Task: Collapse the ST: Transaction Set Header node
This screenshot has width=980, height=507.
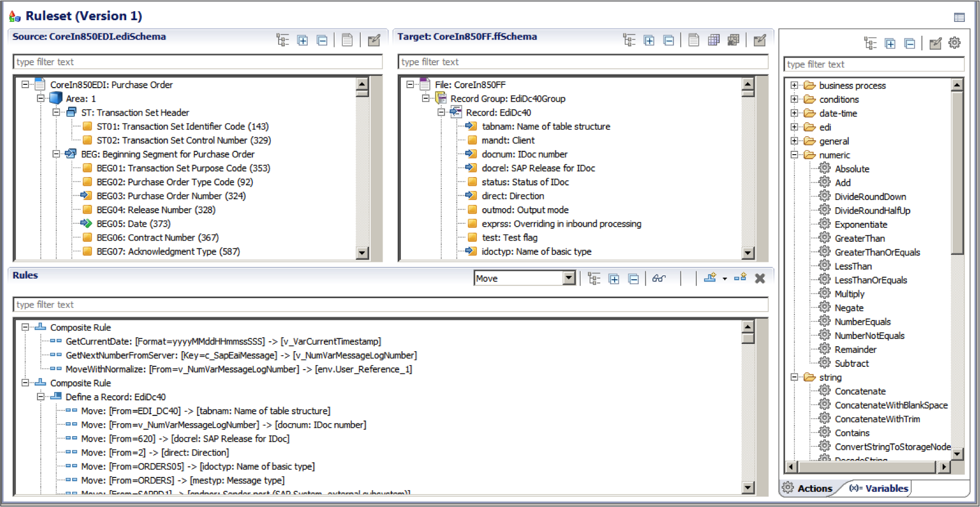Action: pos(56,112)
